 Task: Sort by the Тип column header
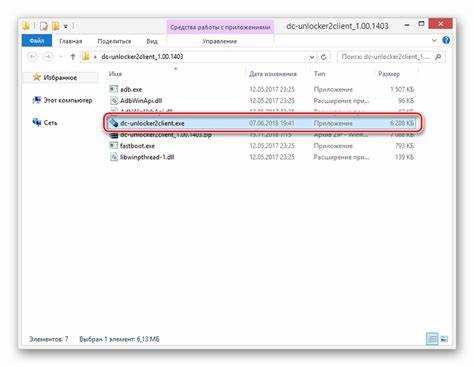point(319,74)
